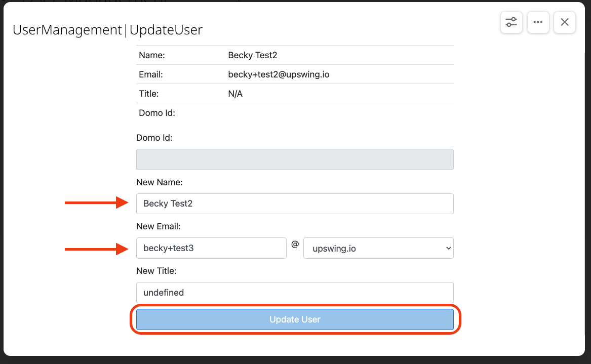The width and height of the screenshot is (591, 364).
Task: Click the New Title: label
Action: coord(156,271)
